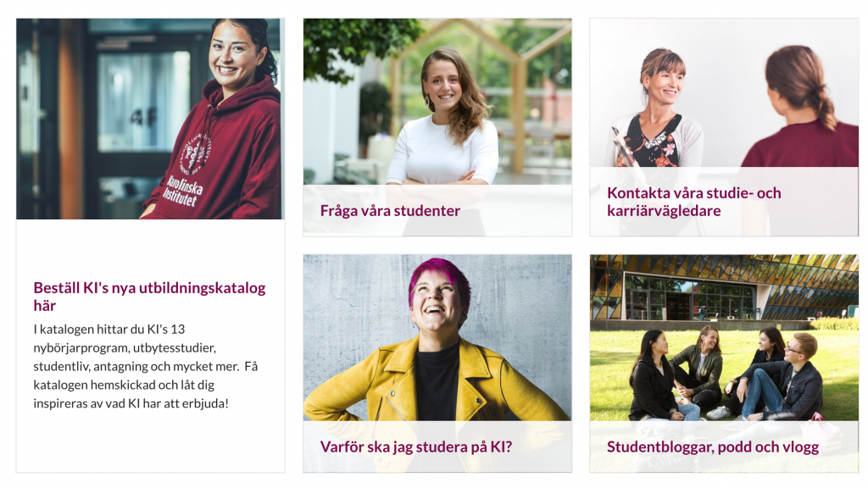Click photo of students sitting on grass
Viewport: 868px width, 488px height.
click(x=724, y=338)
